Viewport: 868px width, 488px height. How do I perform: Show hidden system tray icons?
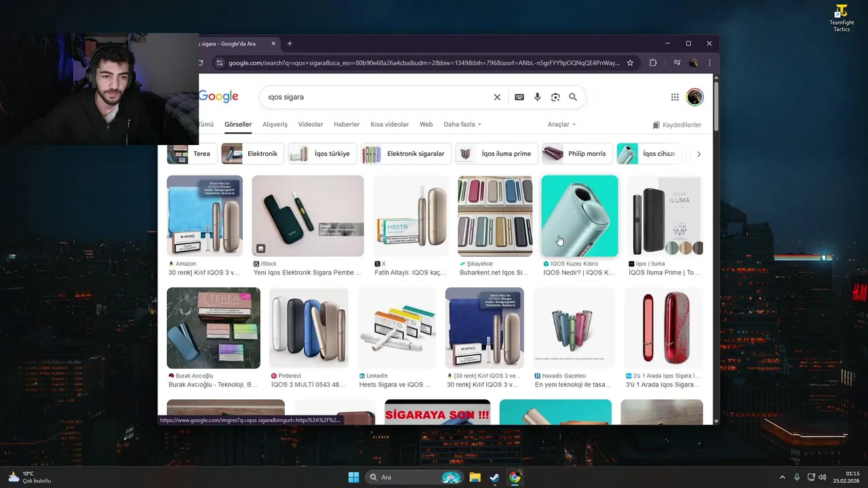(x=782, y=477)
